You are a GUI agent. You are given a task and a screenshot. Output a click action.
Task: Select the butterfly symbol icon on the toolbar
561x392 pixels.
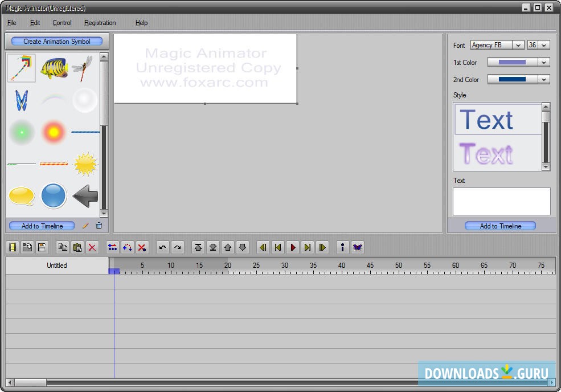click(x=357, y=247)
